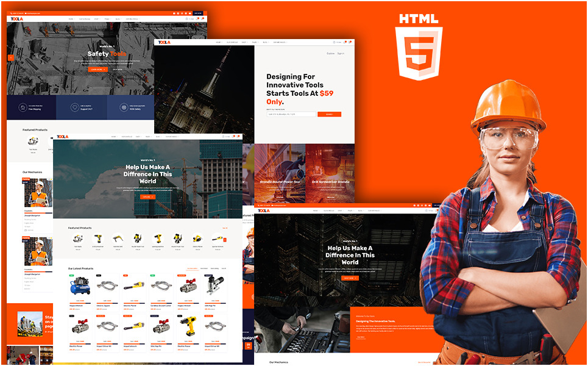Click the Instagram icon in the top social links

click(x=182, y=13)
